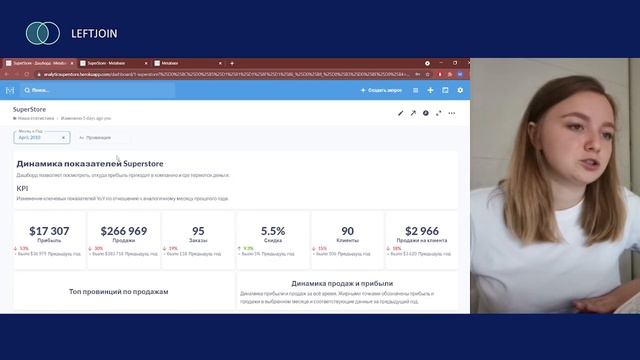The image size is (640, 360).
Task: Click the "Динамика показателей Superstore" heading
Action: (90, 164)
